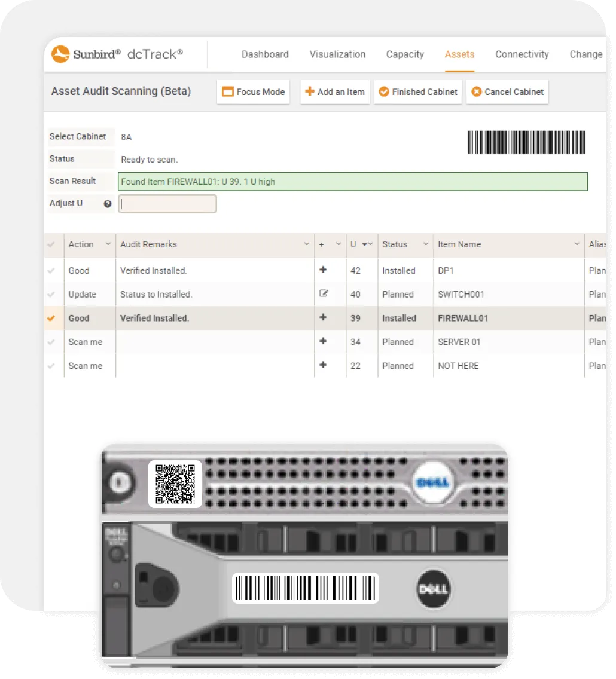
Task: Click the plus icon in FIREWALL01 row
Action: click(323, 317)
